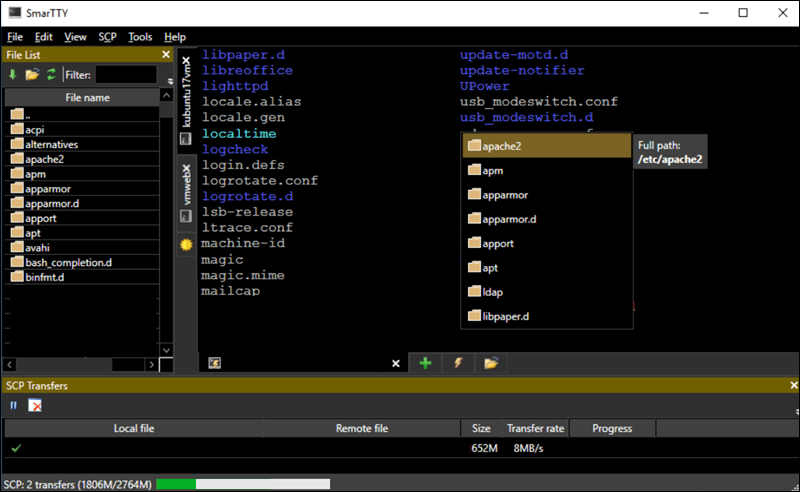The height and width of the screenshot is (492, 800).
Task: Click File List horizontal scroll left arrow
Action: [x=10, y=364]
